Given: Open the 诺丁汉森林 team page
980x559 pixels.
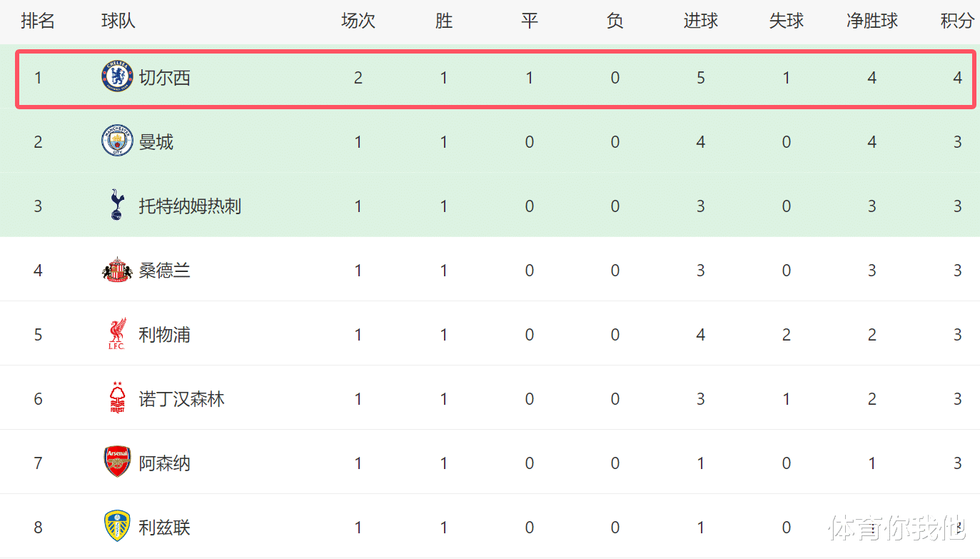Looking at the screenshot, I should coord(181,399).
